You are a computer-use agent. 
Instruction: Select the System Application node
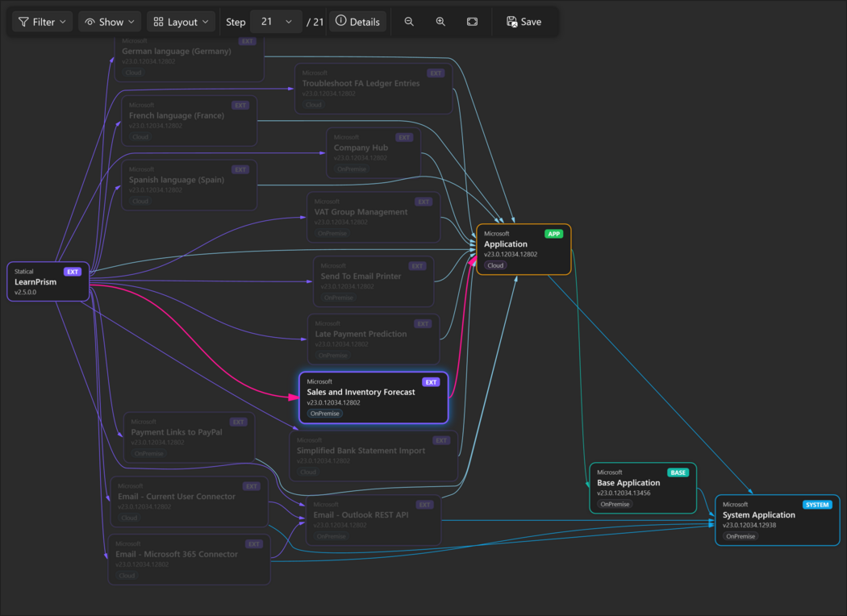tap(778, 520)
